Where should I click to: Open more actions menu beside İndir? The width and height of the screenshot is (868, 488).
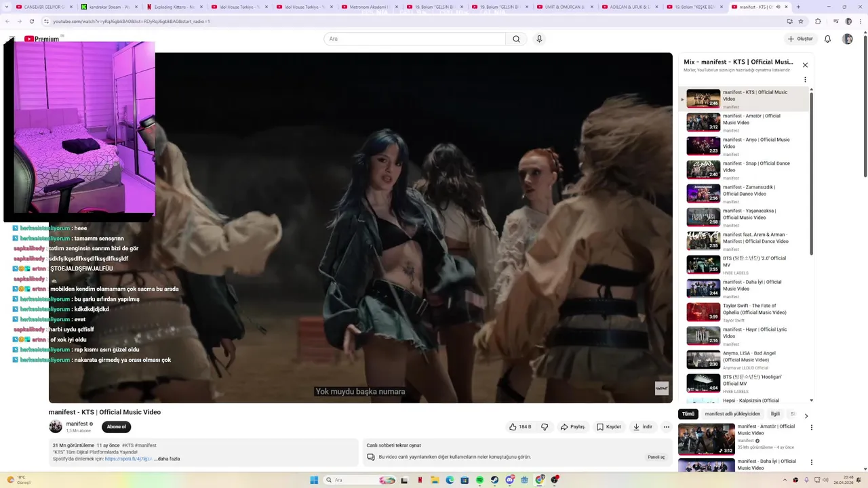(x=667, y=427)
